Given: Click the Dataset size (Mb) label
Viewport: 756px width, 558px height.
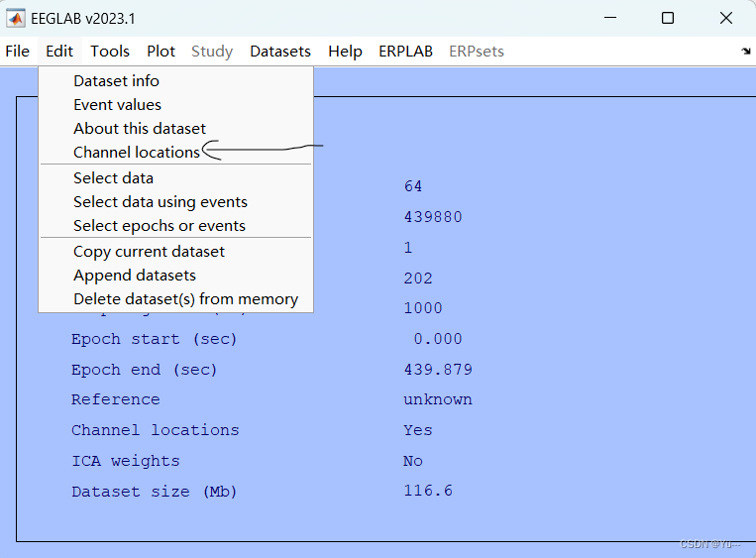Looking at the screenshot, I should (155, 492).
